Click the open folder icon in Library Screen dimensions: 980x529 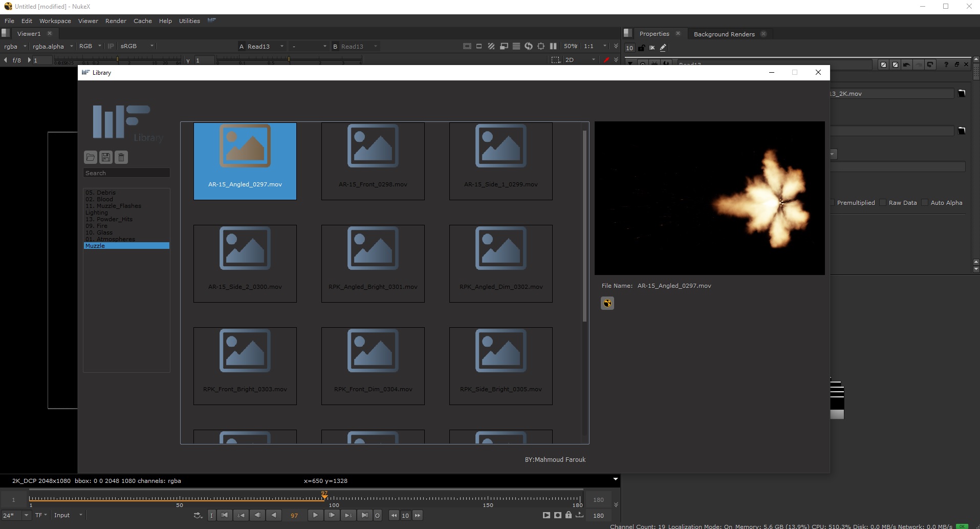[x=91, y=157]
